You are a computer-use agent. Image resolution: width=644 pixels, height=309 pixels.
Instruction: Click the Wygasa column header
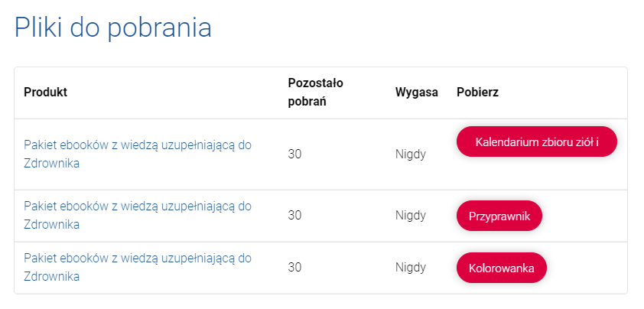[x=417, y=93]
